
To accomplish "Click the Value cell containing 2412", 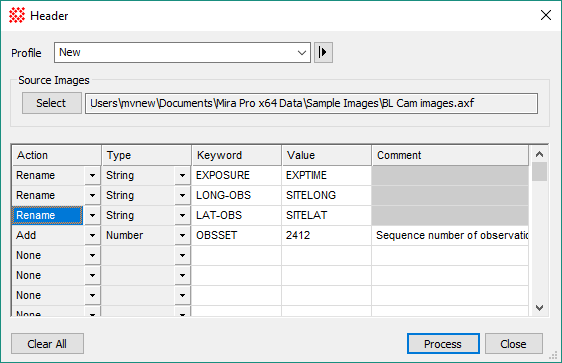I will (x=327, y=235).
